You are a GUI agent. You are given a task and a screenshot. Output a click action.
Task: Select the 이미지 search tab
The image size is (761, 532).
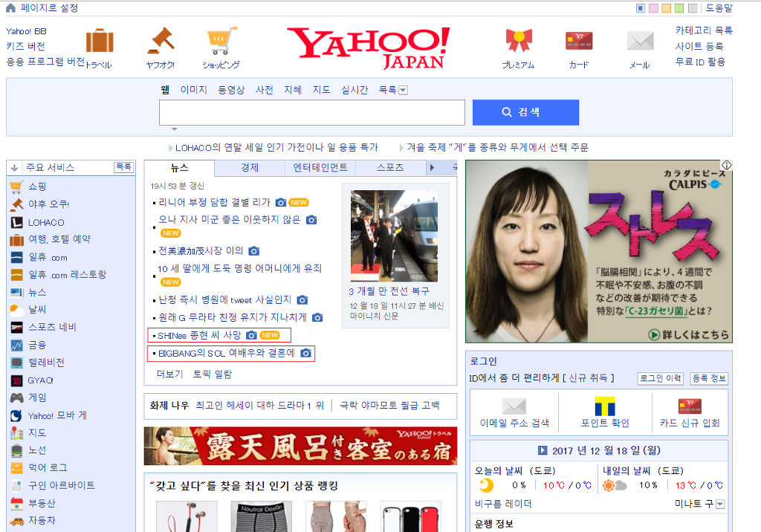click(194, 90)
